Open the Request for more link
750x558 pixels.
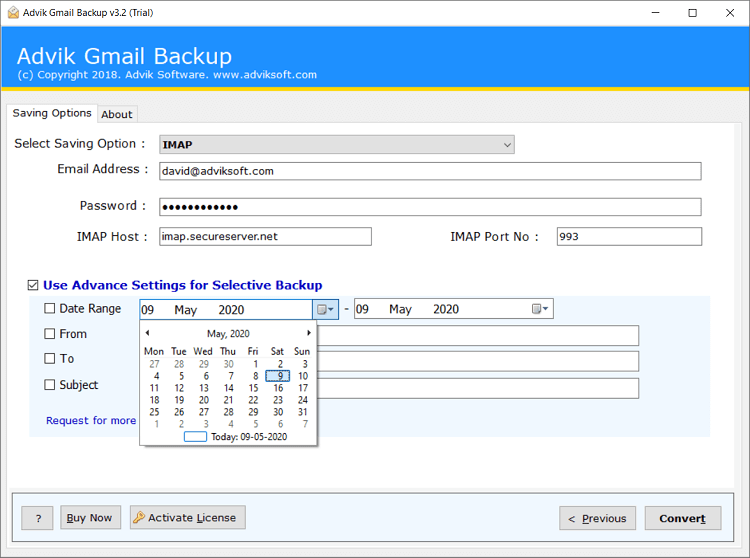(x=91, y=421)
